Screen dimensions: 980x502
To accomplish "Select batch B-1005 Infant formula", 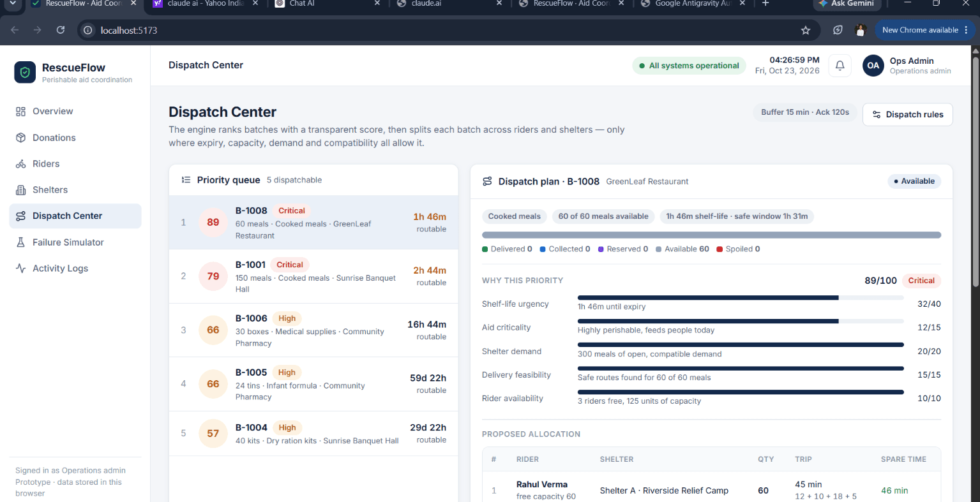I will tap(313, 384).
